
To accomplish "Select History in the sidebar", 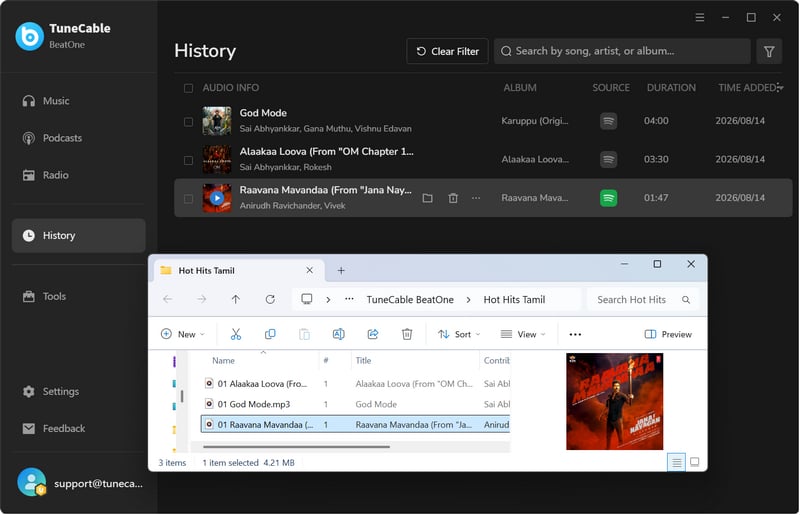I will tap(78, 235).
